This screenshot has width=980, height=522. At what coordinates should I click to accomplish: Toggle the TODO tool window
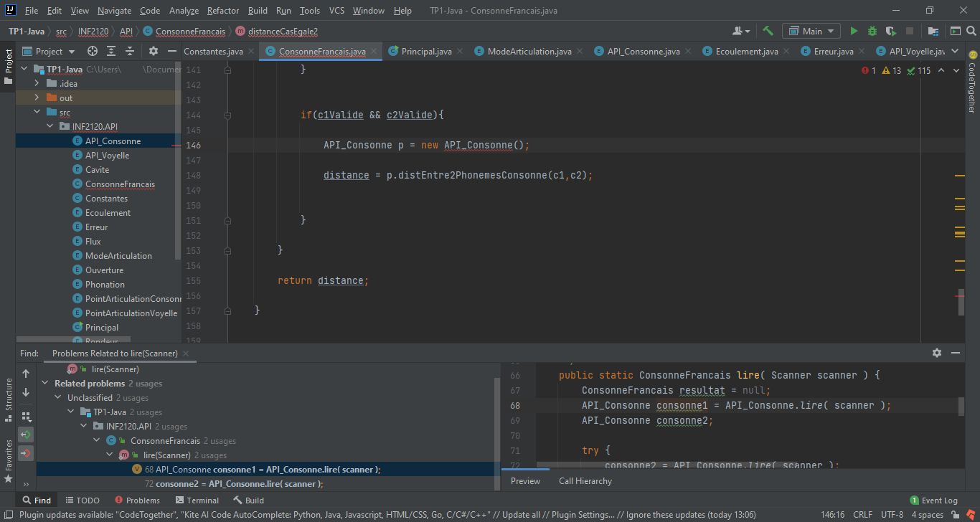point(83,500)
